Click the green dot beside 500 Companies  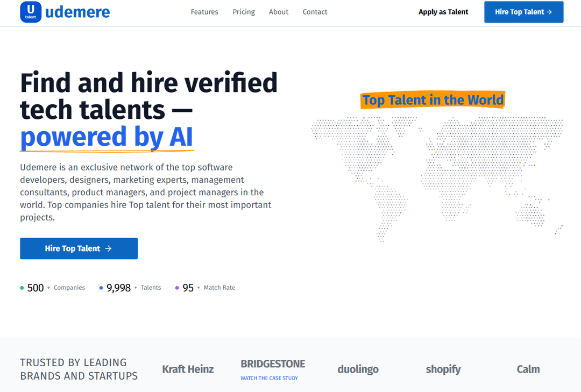pyautogui.click(x=22, y=288)
